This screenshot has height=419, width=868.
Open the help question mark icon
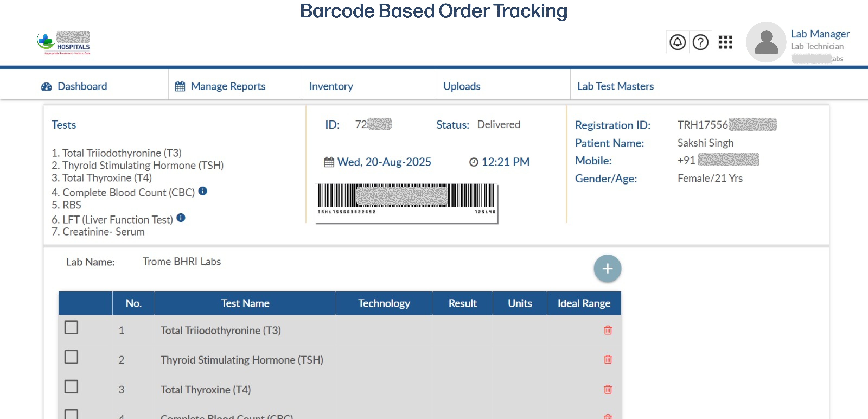(x=700, y=42)
